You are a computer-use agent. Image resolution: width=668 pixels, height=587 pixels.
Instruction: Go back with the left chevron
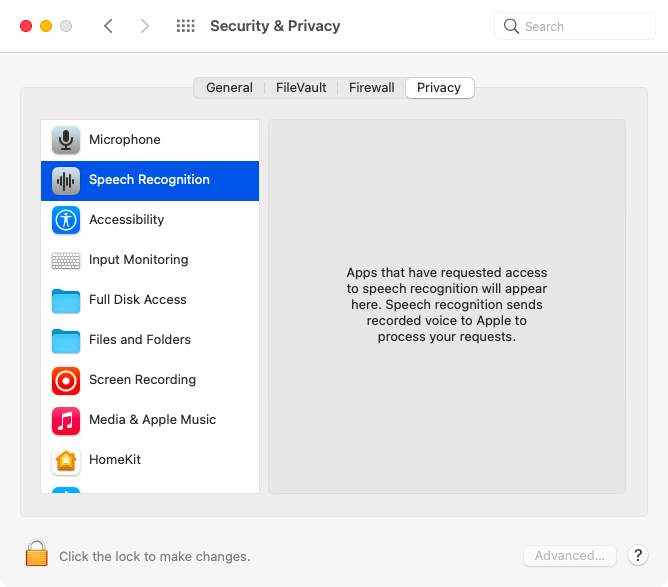point(108,26)
